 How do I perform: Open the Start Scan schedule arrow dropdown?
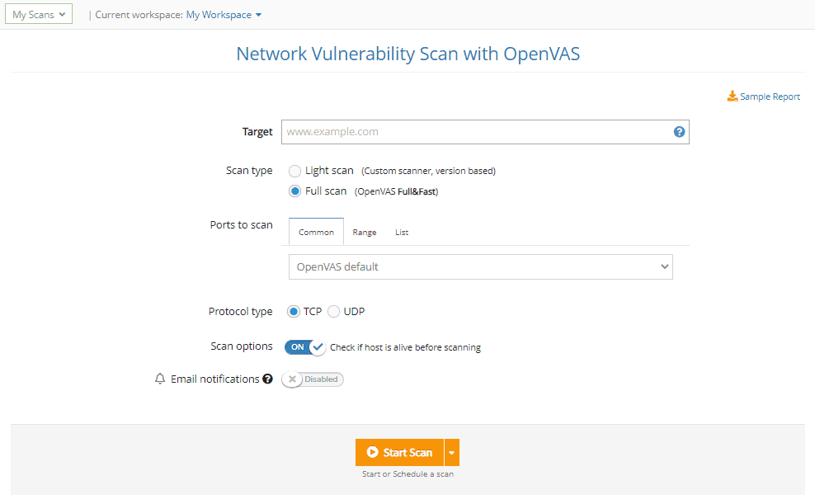pyautogui.click(x=451, y=452)
